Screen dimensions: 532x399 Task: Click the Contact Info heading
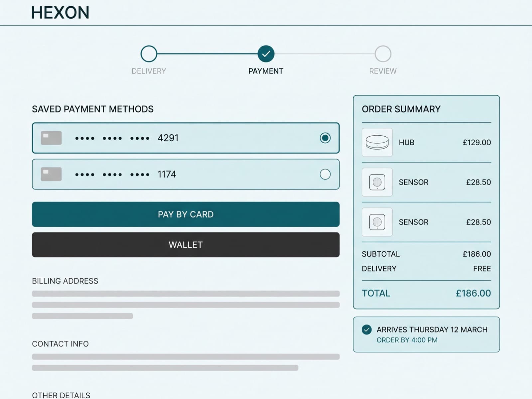[60, 344]
